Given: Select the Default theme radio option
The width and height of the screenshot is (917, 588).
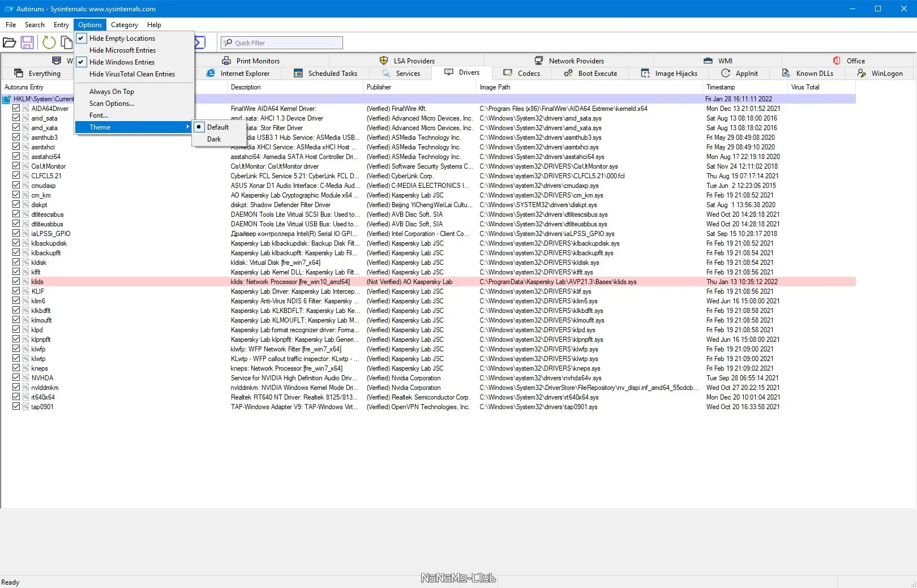Looking at the screenshot, I should point(220,127).
